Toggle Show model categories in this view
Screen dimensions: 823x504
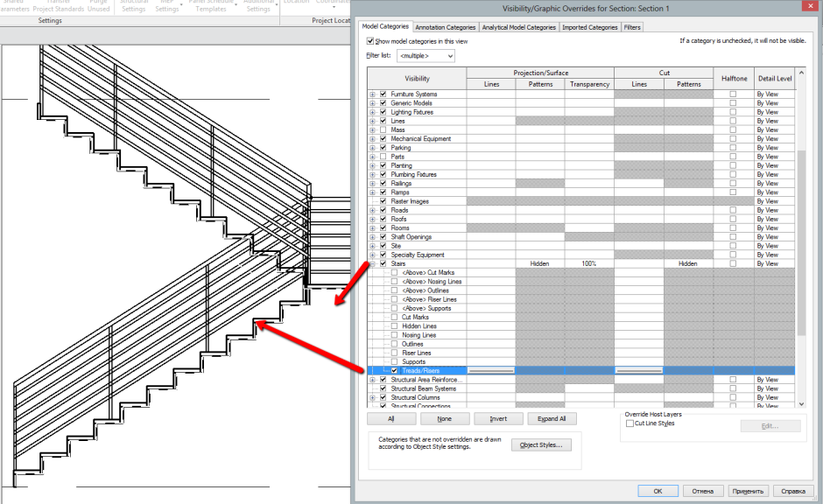[x=371, y=41]
